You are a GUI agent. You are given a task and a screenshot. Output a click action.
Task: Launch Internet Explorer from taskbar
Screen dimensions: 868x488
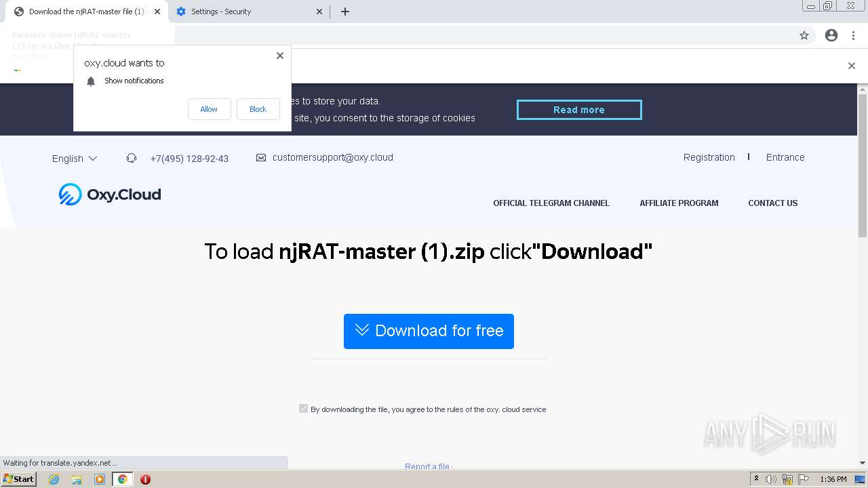(54, 479)
